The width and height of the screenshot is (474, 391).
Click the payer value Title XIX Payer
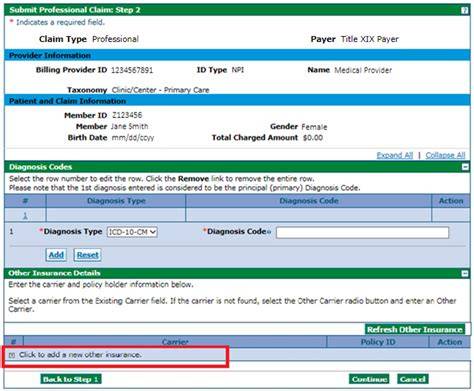pos(370,39)
